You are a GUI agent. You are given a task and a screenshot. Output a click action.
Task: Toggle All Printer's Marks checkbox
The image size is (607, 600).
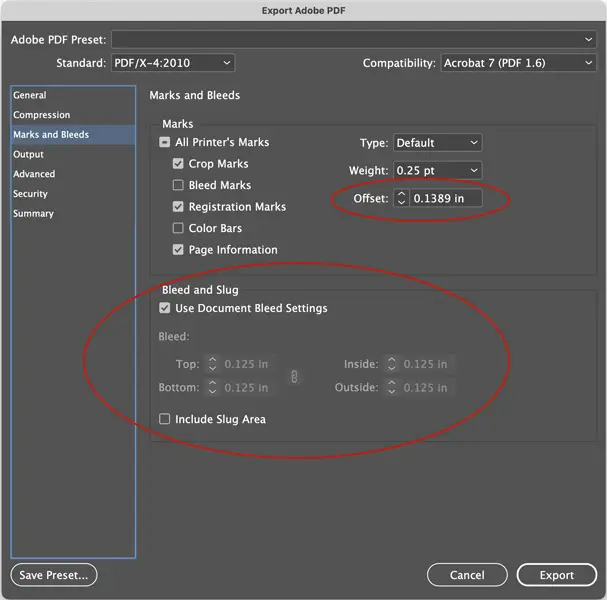pos(165,143)
